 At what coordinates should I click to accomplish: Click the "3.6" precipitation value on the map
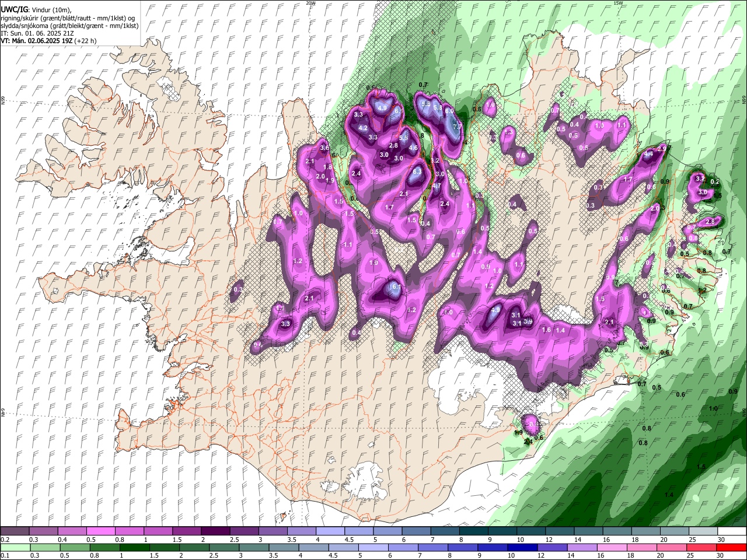[x=324, y=148]
